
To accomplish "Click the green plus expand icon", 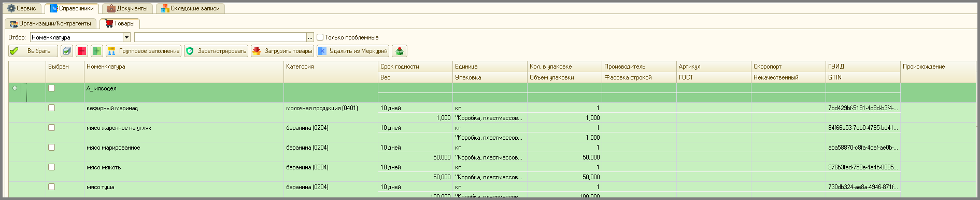I will pos(96,51).
